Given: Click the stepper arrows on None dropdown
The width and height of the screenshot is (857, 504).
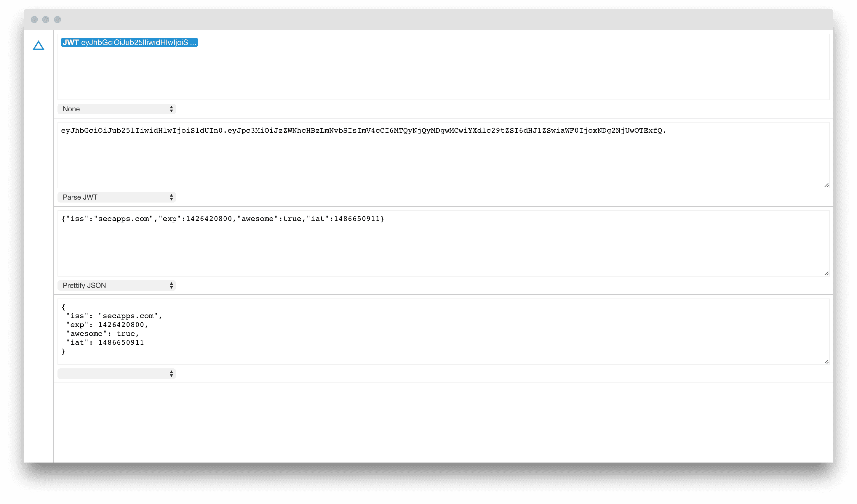Looking at the screenshot, I should (x=171, y=109).
